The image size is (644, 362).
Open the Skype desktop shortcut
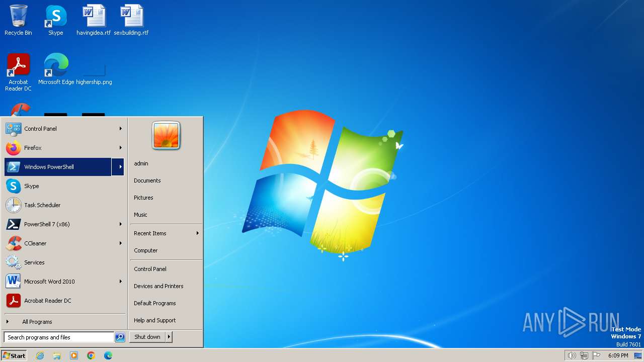pyautogui.click(x=56, y=20)
